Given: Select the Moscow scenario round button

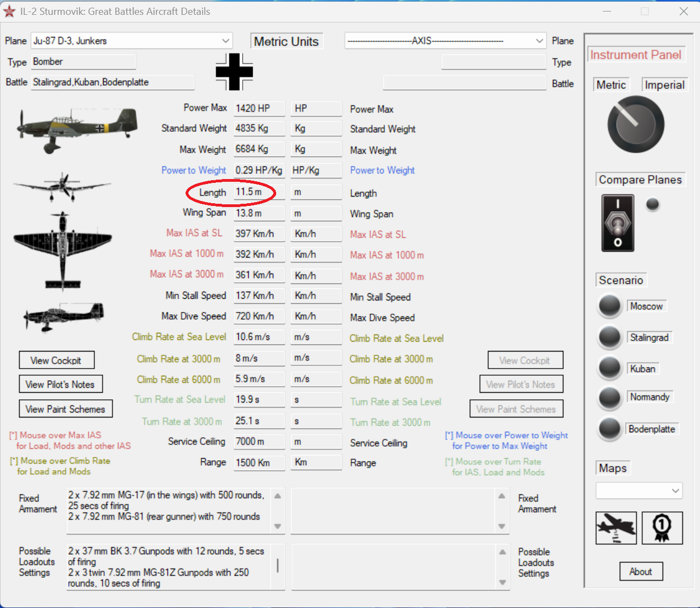Looking at the screenshot, I should point(609,306).
